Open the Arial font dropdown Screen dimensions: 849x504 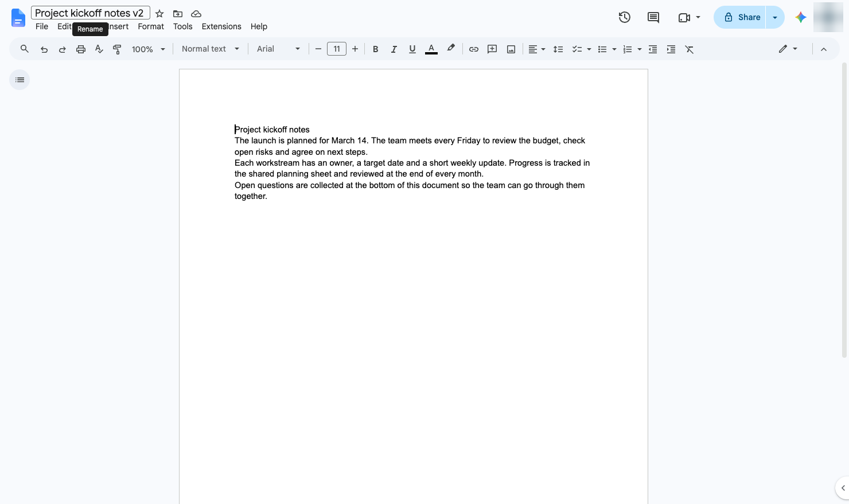279,49
